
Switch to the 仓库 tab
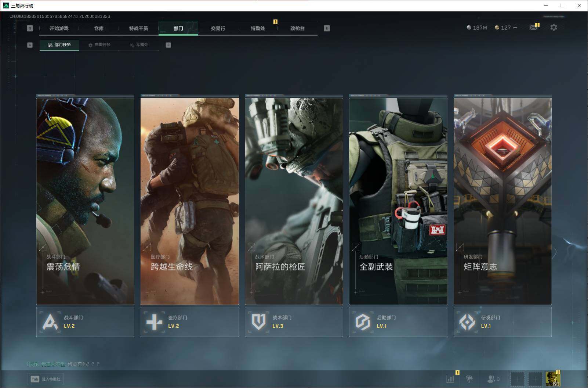[x=99, y=28]
